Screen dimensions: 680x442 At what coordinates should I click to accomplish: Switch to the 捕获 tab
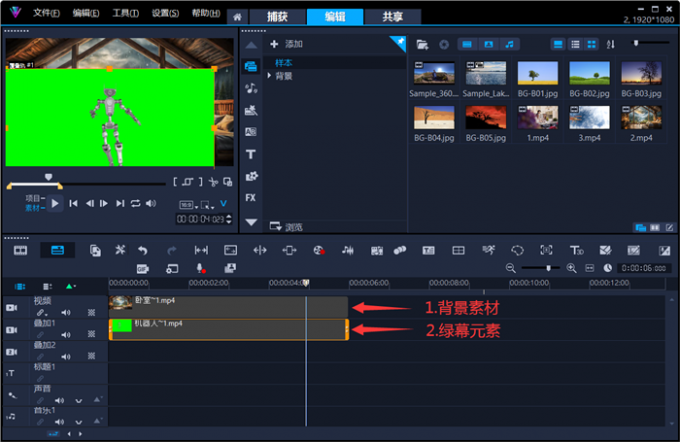[x=275, y=17]
